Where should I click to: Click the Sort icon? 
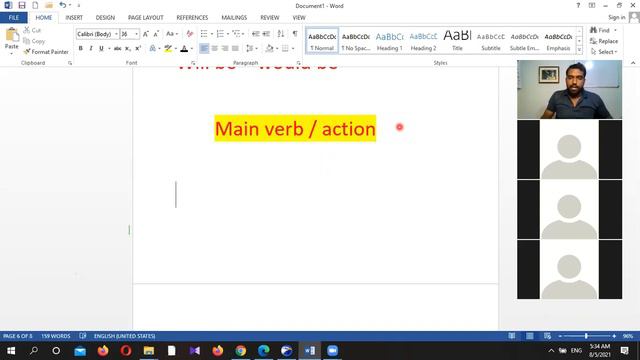coord(281,33)
